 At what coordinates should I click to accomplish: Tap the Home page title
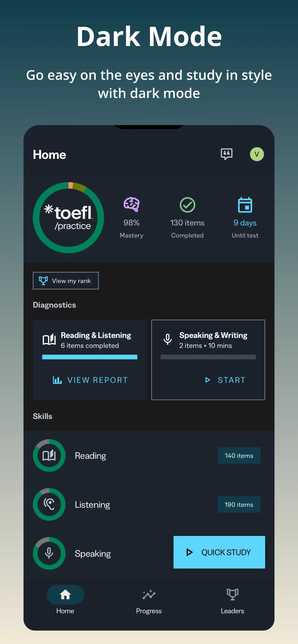[49, 155]
